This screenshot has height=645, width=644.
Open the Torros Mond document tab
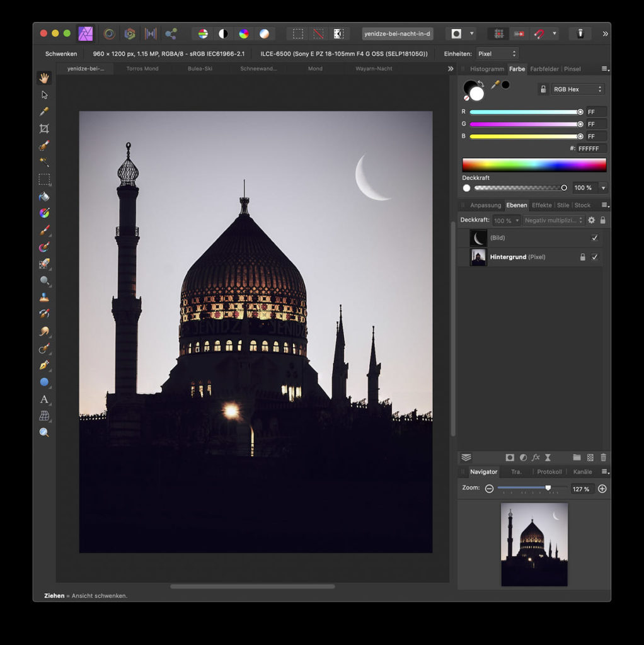tap(142, 69)
